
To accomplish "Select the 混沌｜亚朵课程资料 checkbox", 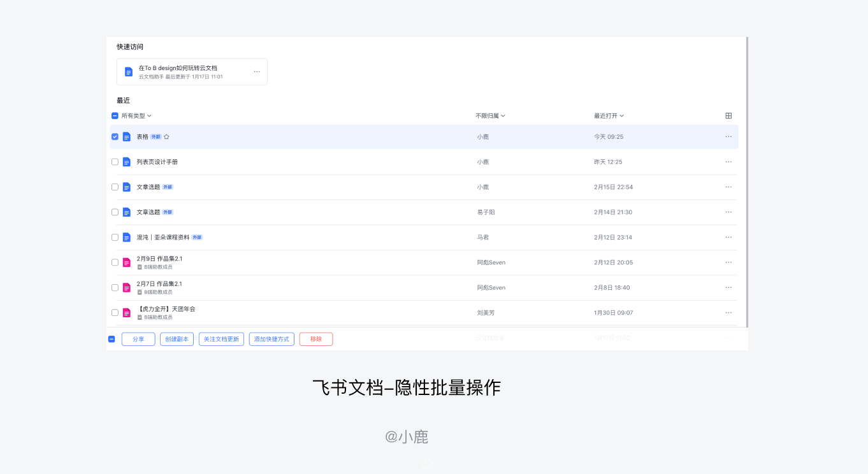I will (115, 238).
